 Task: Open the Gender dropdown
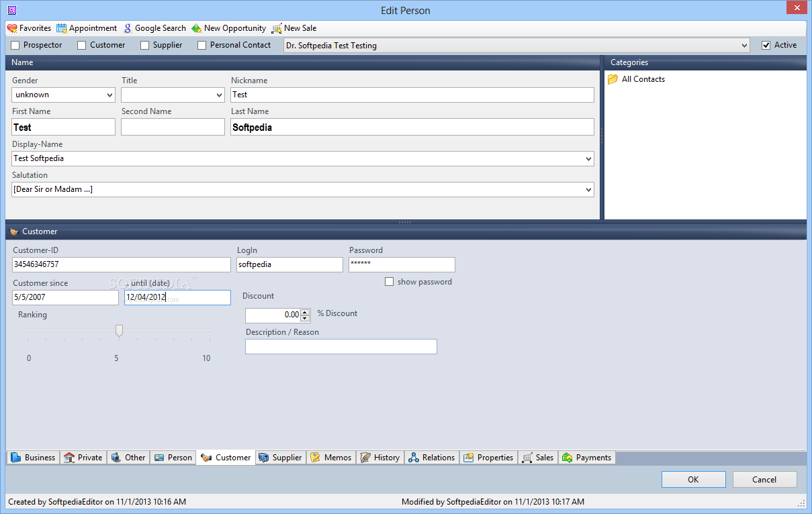(109, 95)
